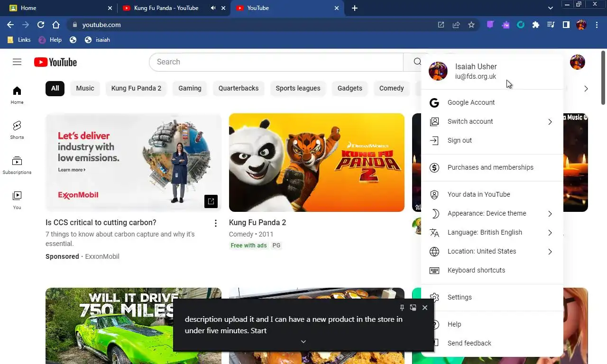This screenshot has height=364, width=607.
Task: Close the live caption overlay
Action: [425, 308]
